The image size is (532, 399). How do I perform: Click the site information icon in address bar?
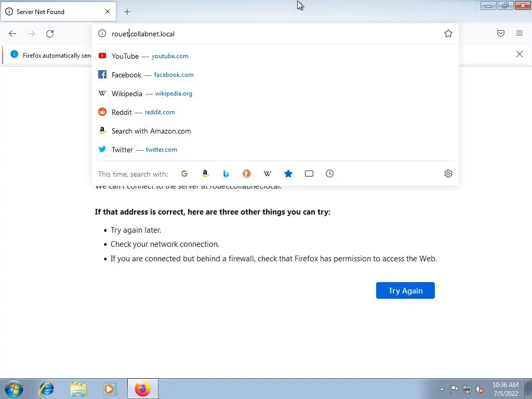[102, 33]
